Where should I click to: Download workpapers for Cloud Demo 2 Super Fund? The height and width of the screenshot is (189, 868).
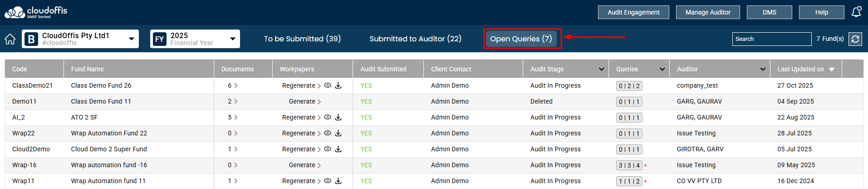pos(338,149)
